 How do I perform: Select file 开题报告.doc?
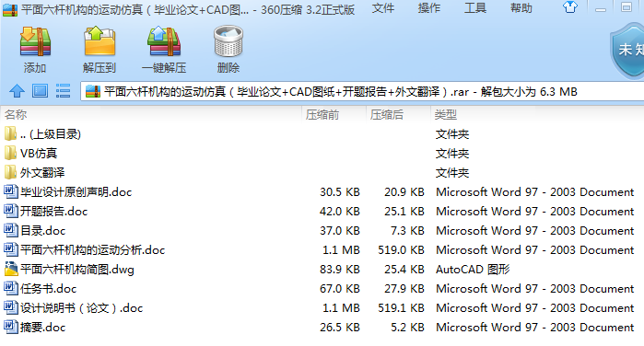pyautogui.click(x=53, y=211)
